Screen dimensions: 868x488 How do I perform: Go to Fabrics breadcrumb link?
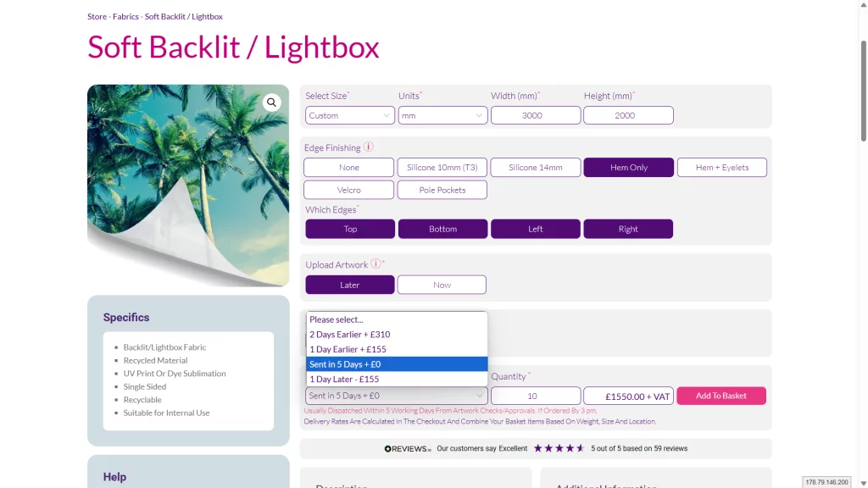(x=125, y=17)
